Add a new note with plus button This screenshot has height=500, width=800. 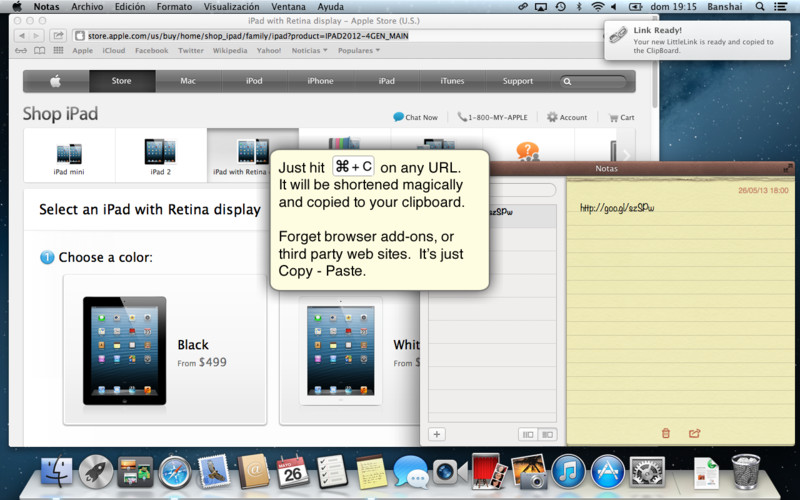437,434
